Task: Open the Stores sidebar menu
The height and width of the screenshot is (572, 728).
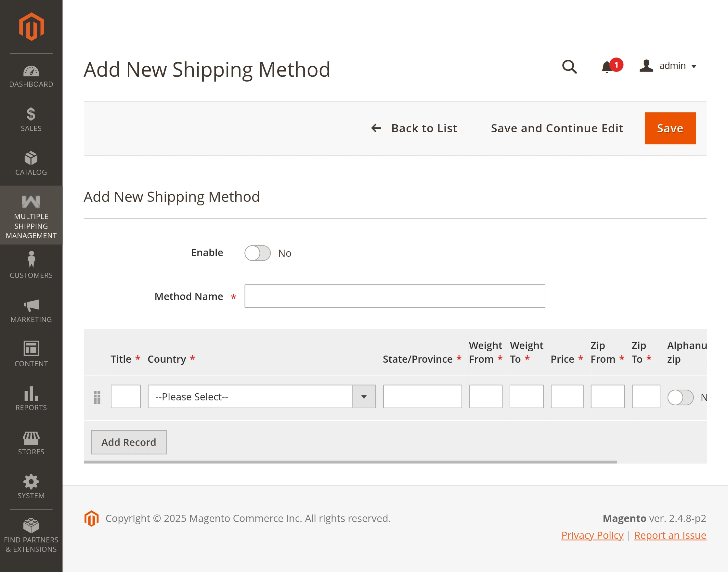Action: [x=31, y=442]
